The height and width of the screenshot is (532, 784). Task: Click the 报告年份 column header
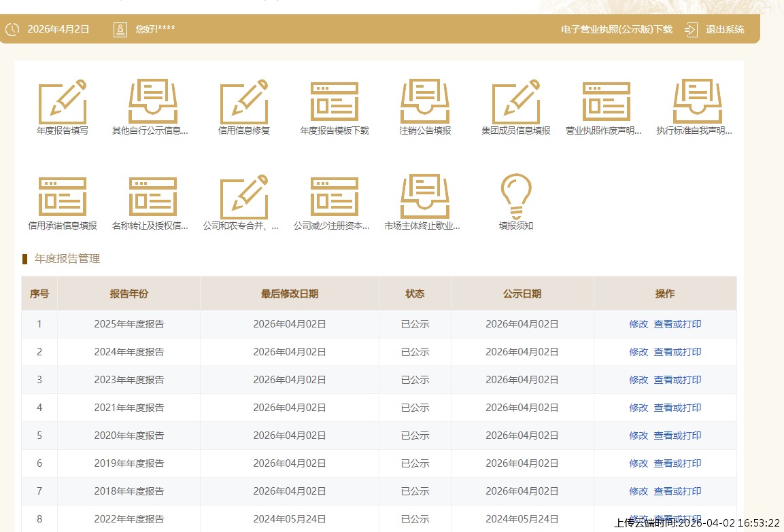(129, 294)
